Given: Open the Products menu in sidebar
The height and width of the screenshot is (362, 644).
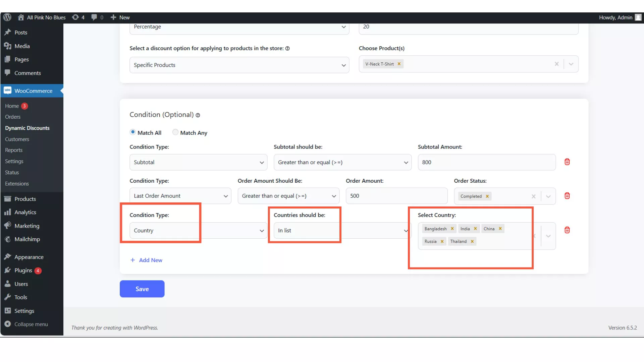Looking at the screenshot, I should click(x=25, y=198).
